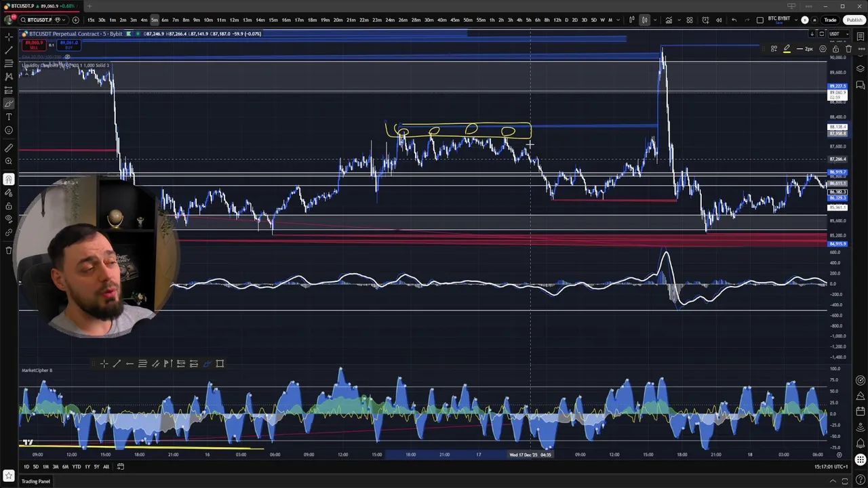Click the alert clock icon
This screenshot has height=488, width=868.
pos(705,20)
